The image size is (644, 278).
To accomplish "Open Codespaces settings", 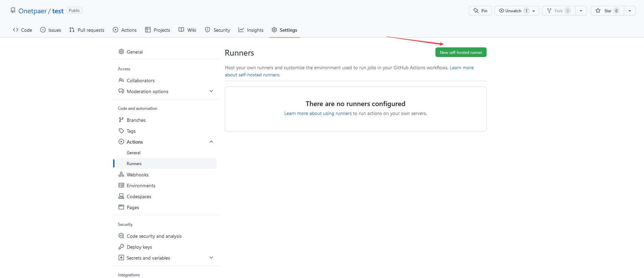I will click(166, 196).
